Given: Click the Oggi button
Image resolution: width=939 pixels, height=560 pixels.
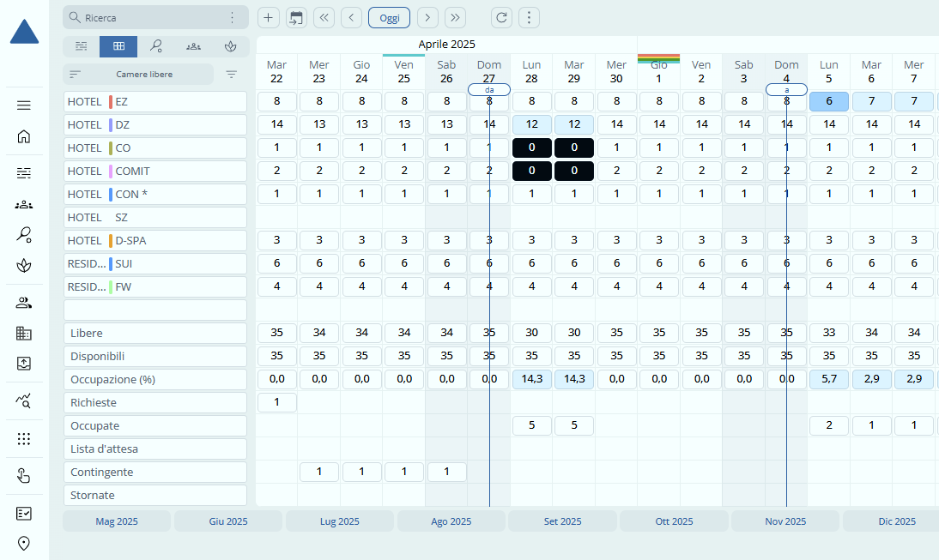Looking at the screenshot, I should 389,17.
